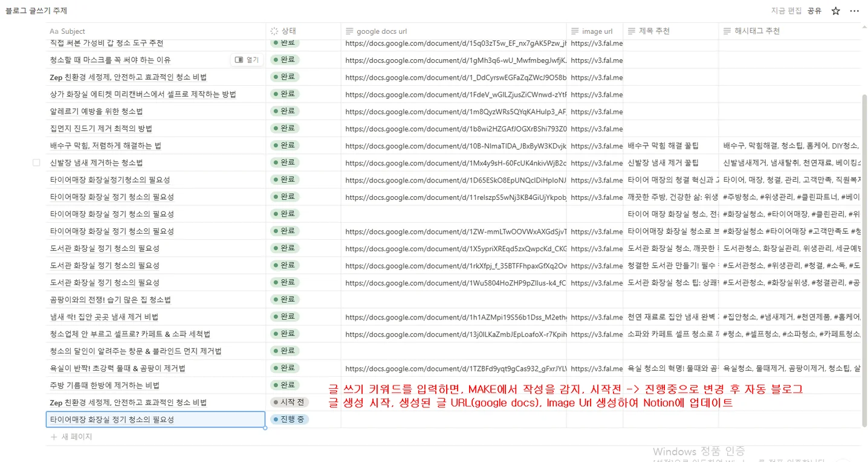Select 청소의 달인이 알려주는 창문 & 블라인드 title

[x=136, y=351]
